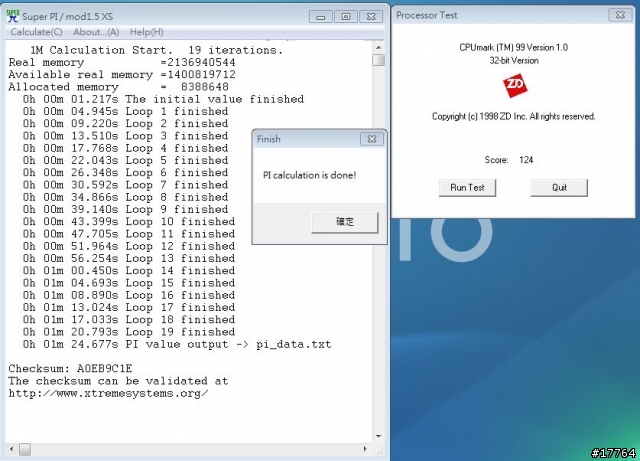Click Quit in Processor Test window
The width and height of the screenshot is (640, 461).
click(x=559, y=188)
